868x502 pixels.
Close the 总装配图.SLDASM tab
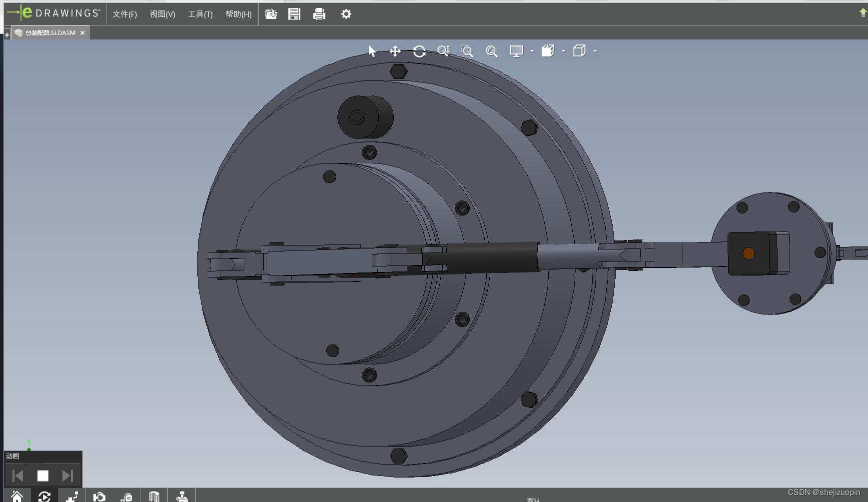82,32
